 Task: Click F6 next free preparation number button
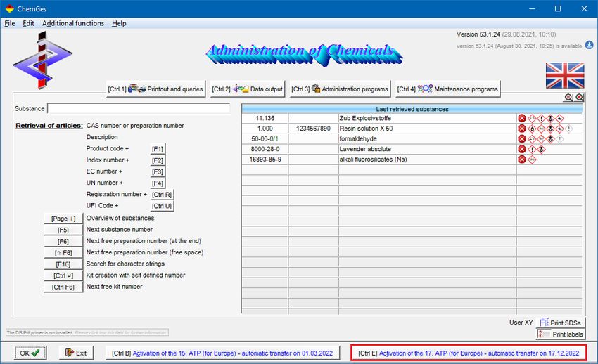click(63, 242)
